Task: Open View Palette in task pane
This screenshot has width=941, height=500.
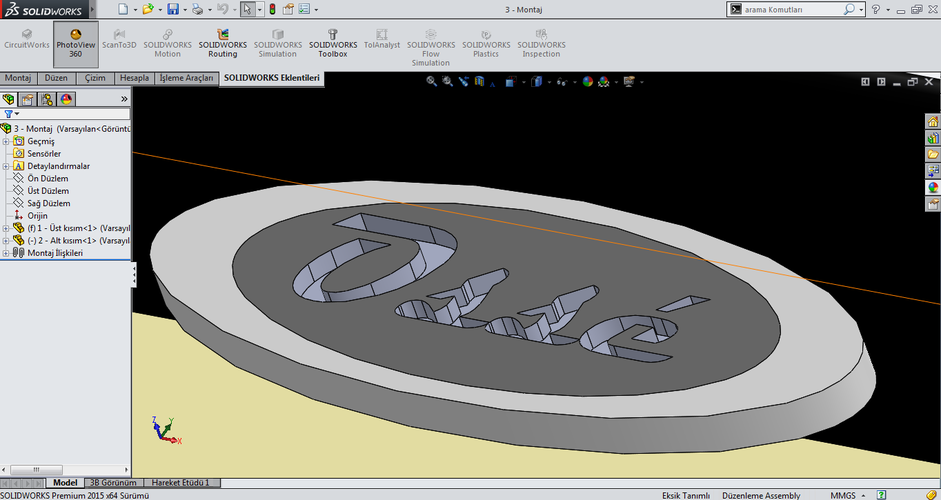Action: [x=933, y=171]
